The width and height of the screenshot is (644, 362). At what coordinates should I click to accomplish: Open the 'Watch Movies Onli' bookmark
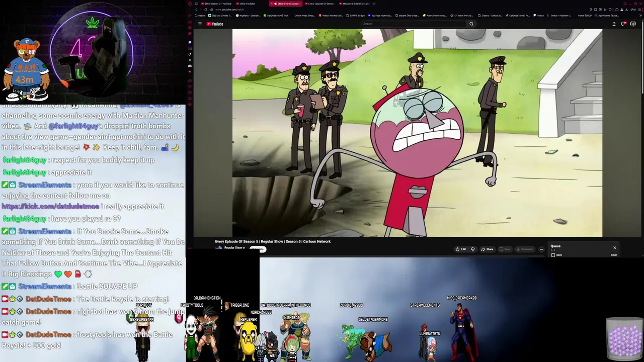coord(330,16)
